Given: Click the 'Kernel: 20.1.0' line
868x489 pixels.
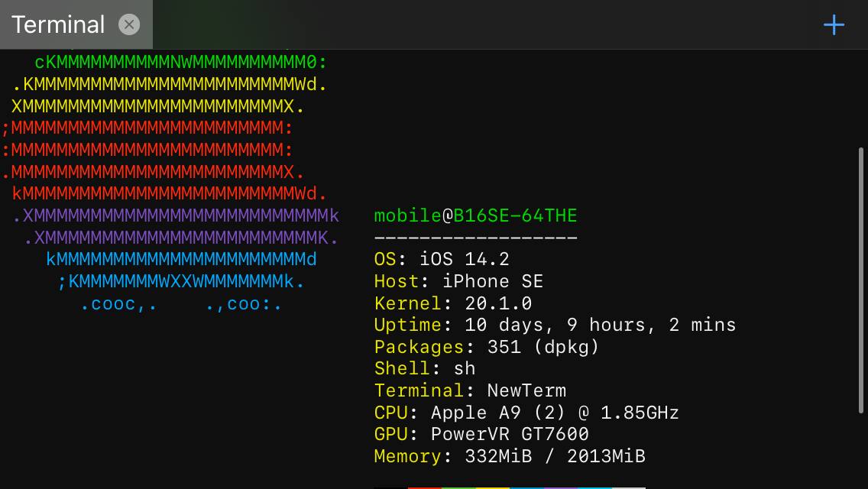Looking at the screenshot, I should (x=453, y=303).
